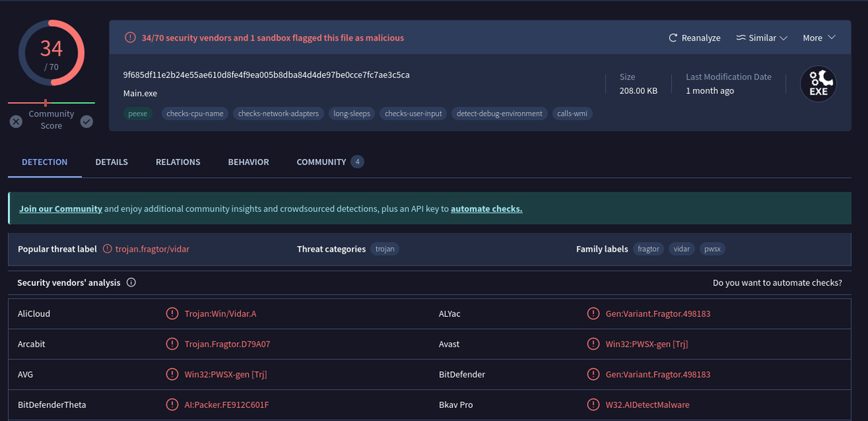Click the Arcabit detection alert icon
The height and width of the screenshot is (421, 868).
coord(172,344)
